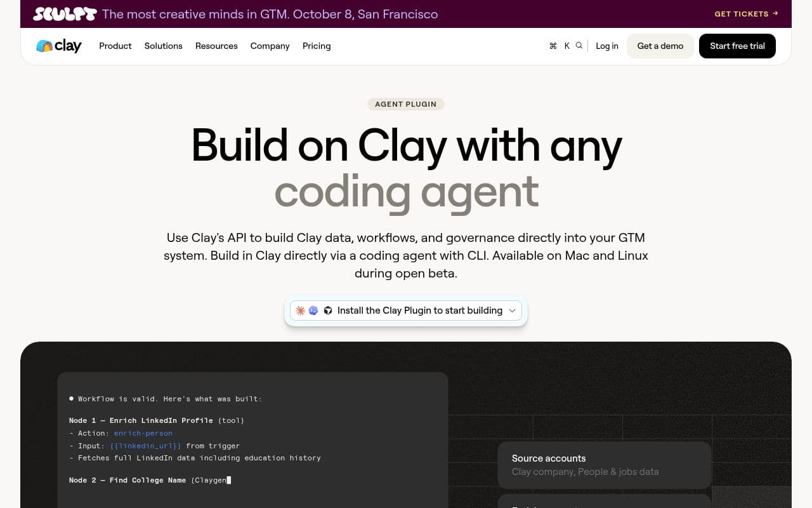Click the 'Clay company, People & jobs data' subtitle
Screen dimensions: 812x508
click(586, 472)
